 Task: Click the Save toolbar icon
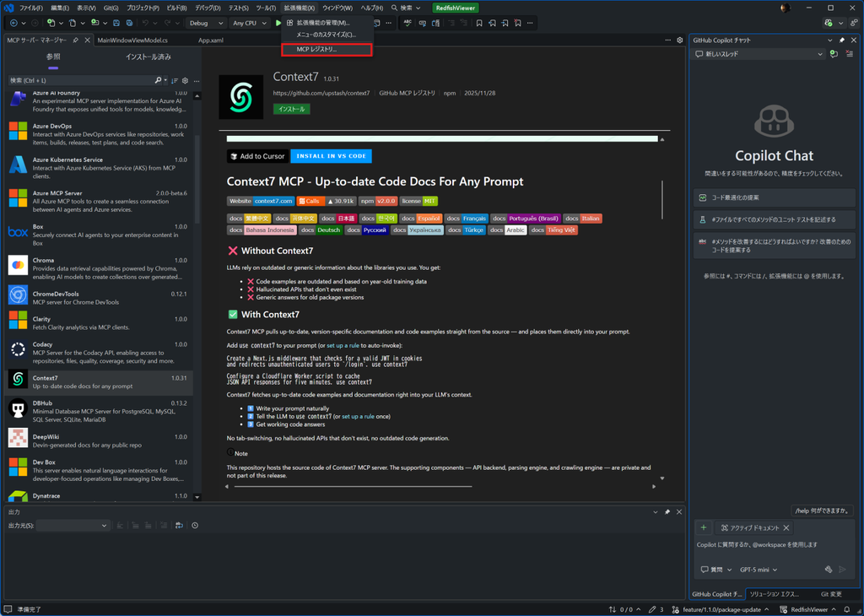116,23
